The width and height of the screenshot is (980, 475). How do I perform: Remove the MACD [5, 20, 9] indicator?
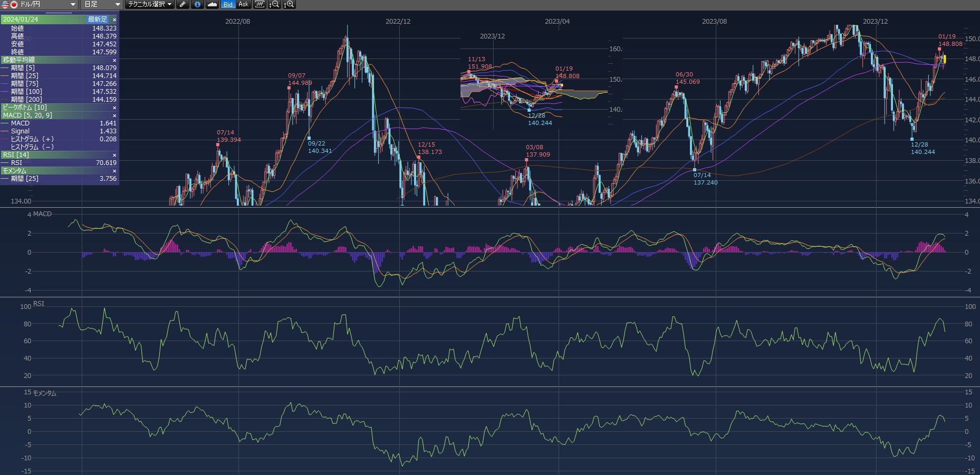[x=114, y=115]
